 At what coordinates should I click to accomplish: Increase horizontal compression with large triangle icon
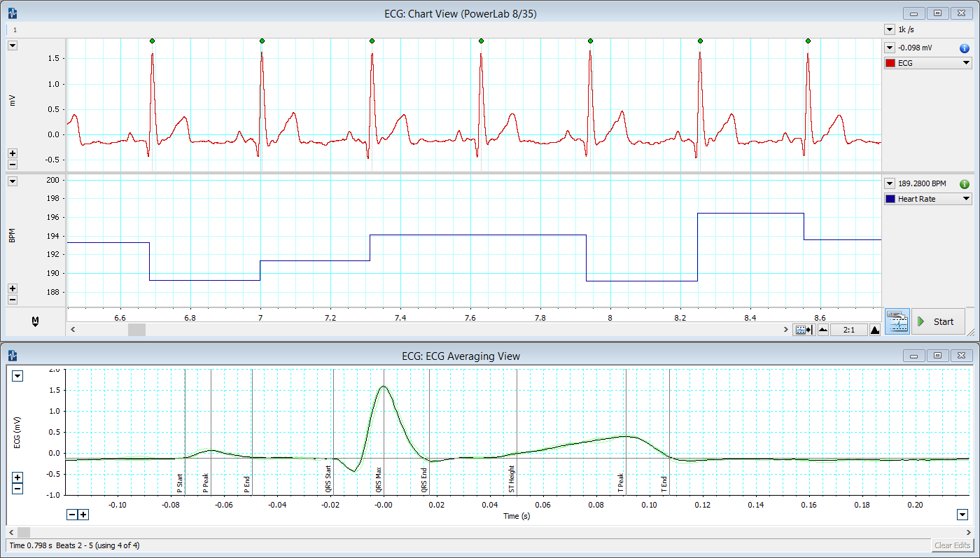[874, 329]
